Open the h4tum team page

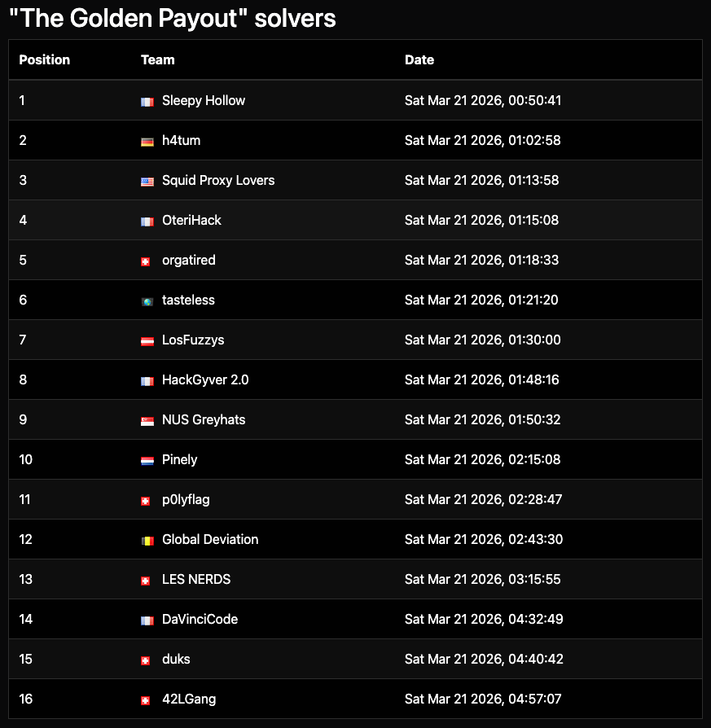[x=181, y=141]
